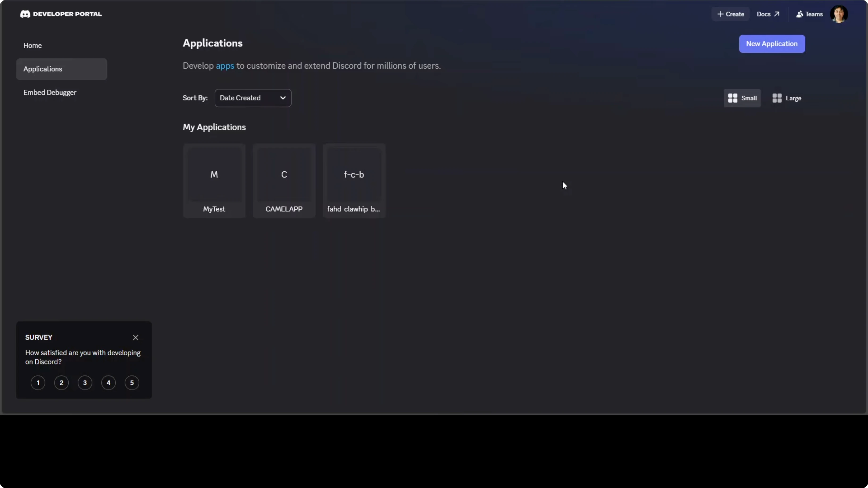Switch to Large grid view

pyautogui.click(x=786, y=98)
